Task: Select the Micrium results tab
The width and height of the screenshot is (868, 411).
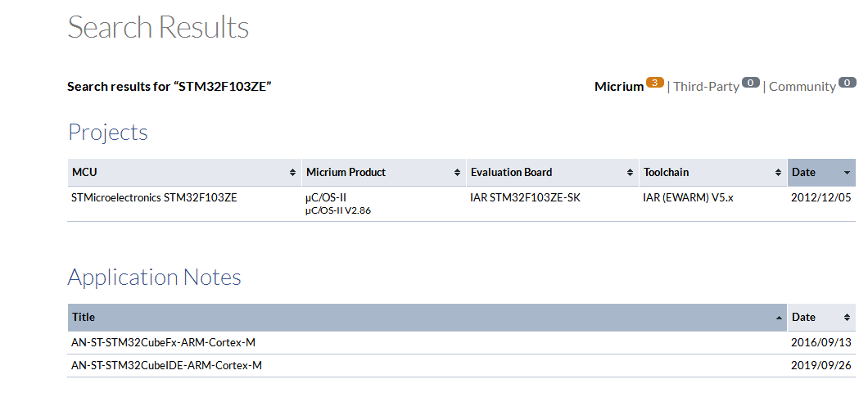Action: click(x=618, y=87)
